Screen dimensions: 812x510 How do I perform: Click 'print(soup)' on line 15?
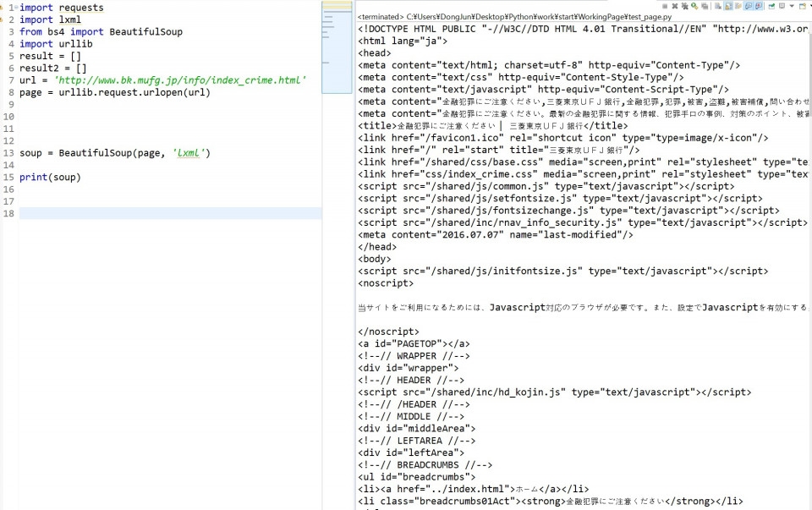(x=50, y=177)
